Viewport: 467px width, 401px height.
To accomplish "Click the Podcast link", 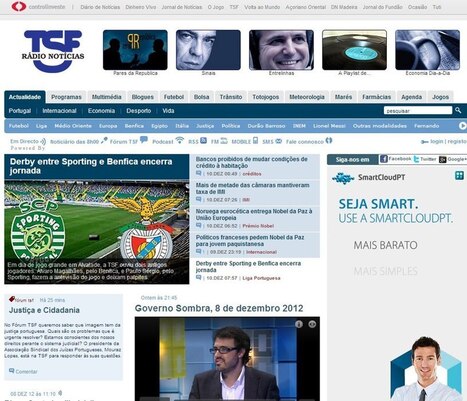I will click(168, 141).
